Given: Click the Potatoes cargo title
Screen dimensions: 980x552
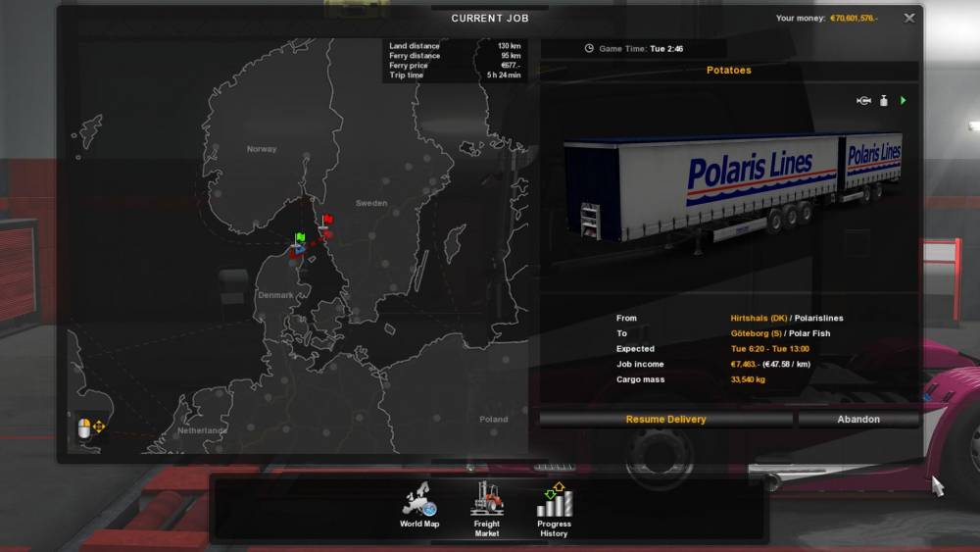Looking at the screenshot, I should 729,71.
